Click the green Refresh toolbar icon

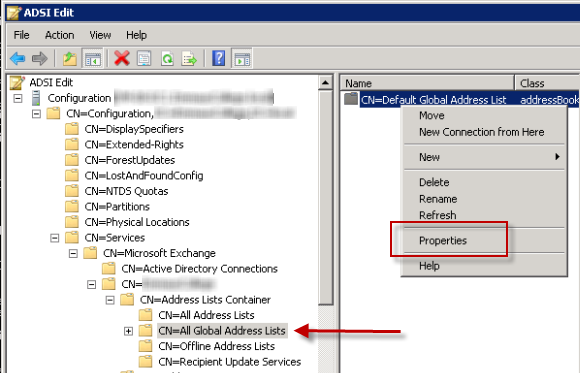167,58
